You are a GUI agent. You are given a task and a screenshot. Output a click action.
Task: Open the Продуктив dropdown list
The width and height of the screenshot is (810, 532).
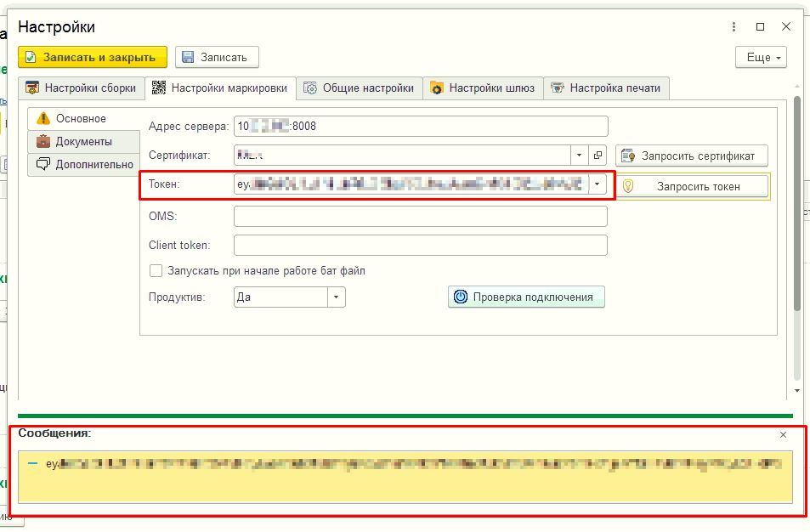(x=337, y=297)
